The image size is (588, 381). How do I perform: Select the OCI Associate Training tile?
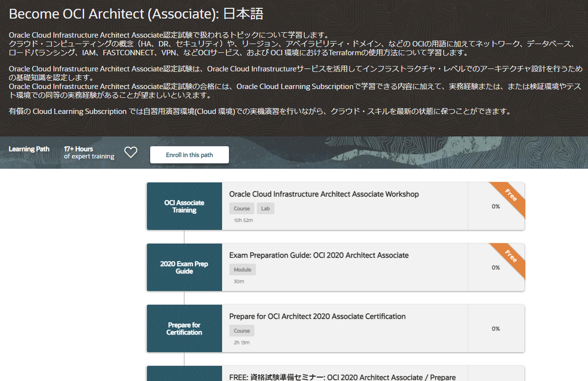184,206
